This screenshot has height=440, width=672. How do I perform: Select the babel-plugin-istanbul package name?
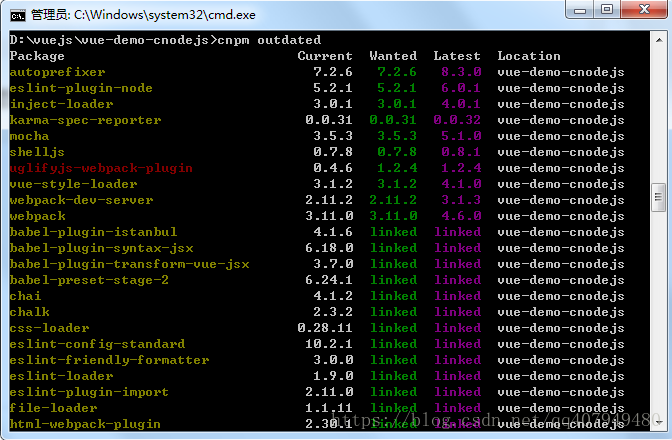pyautogui.click(x=93, y=232)
